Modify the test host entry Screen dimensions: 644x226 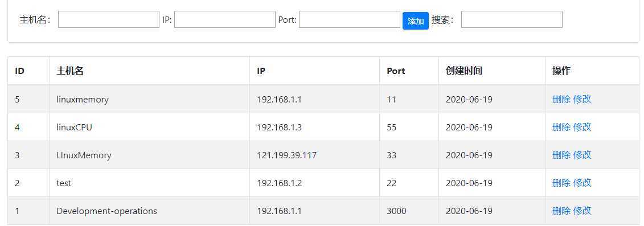583,183
